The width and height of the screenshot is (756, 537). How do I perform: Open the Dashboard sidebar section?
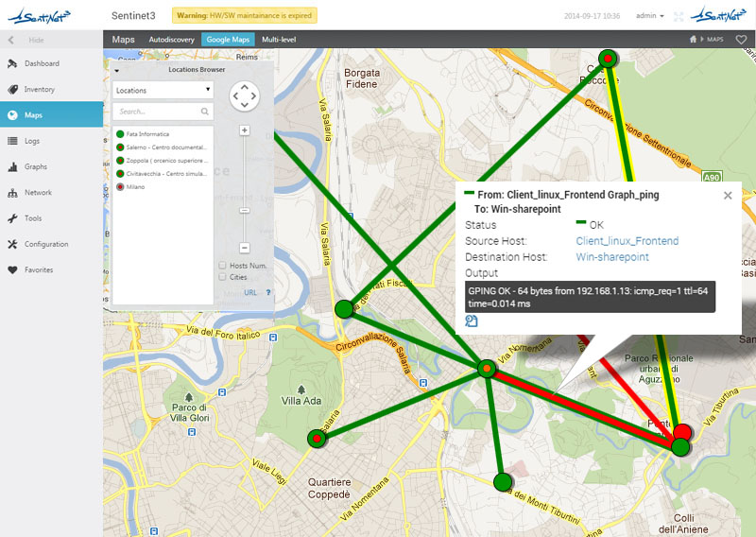[x=51, y=63]
